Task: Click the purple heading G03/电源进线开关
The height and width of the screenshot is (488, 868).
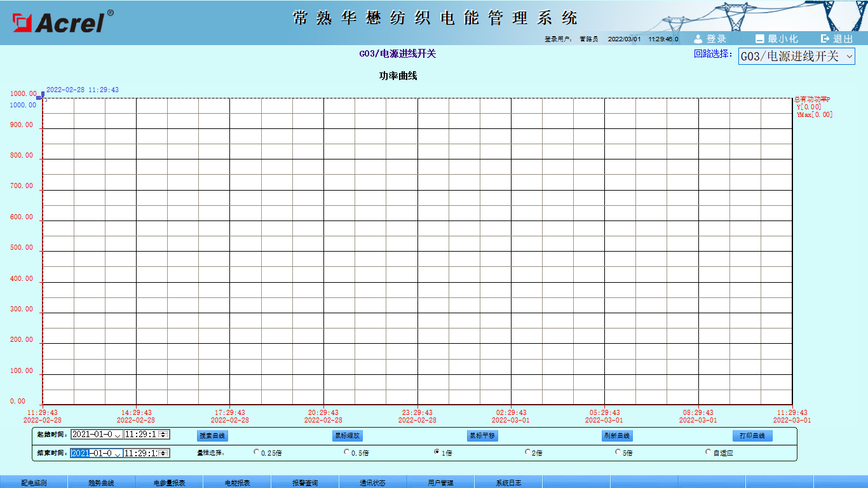Action: [x=398, y=54]
